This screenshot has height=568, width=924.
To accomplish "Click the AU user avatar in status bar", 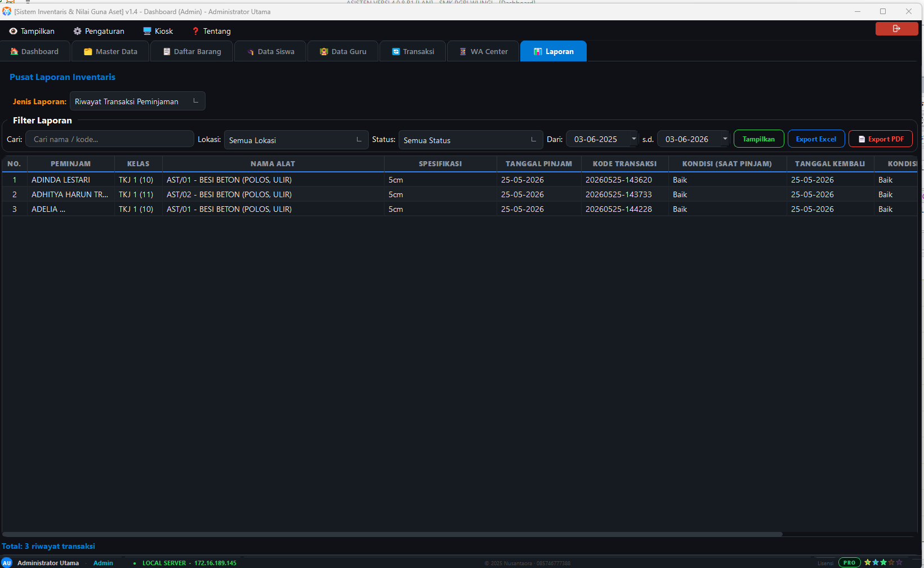I will [x=7, y=562].
